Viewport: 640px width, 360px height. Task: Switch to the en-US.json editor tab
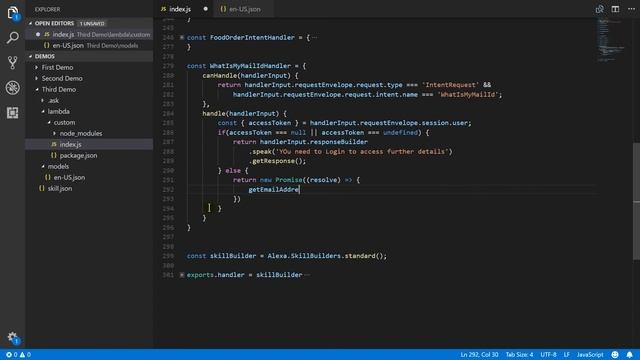click(x=245, y=9)
